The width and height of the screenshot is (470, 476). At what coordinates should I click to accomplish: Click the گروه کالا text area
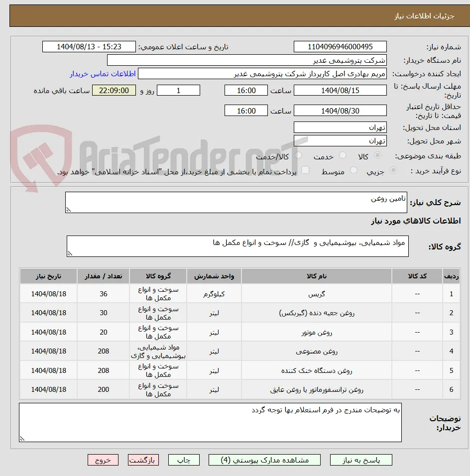237,246
